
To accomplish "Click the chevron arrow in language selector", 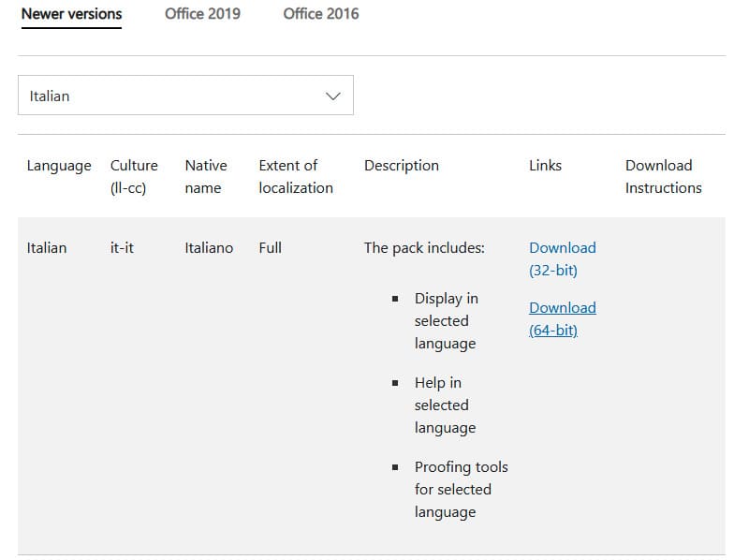I will pyautogui.click(x=332, y=96).
